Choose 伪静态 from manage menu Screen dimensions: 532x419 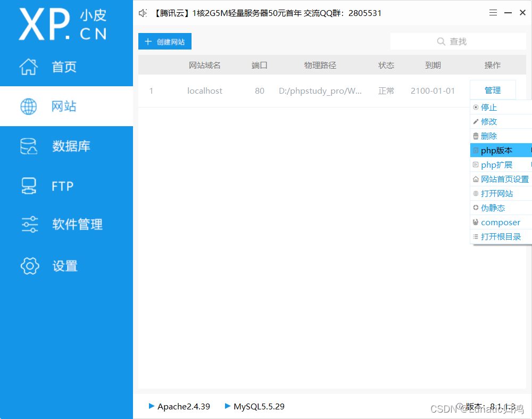pos(501,208)
